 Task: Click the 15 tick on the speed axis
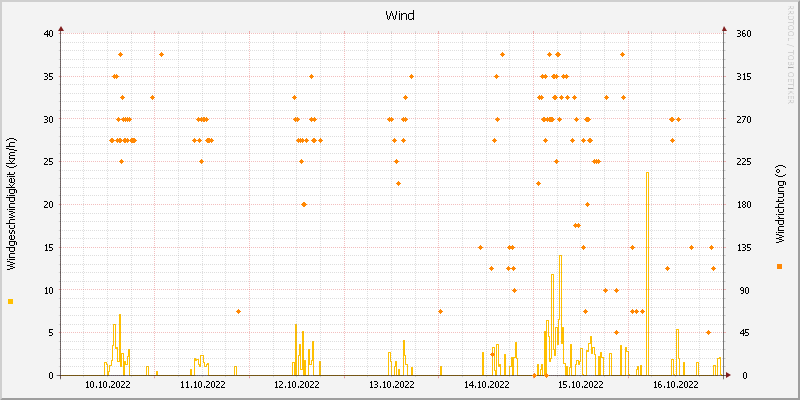(x=48, y=247)
